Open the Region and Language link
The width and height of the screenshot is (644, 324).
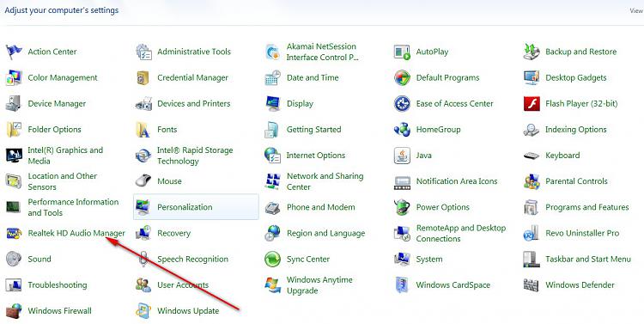tap(325, 233)
